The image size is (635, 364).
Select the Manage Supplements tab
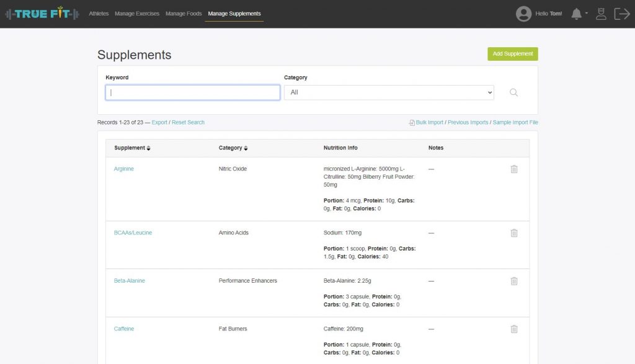pos(234,14)
